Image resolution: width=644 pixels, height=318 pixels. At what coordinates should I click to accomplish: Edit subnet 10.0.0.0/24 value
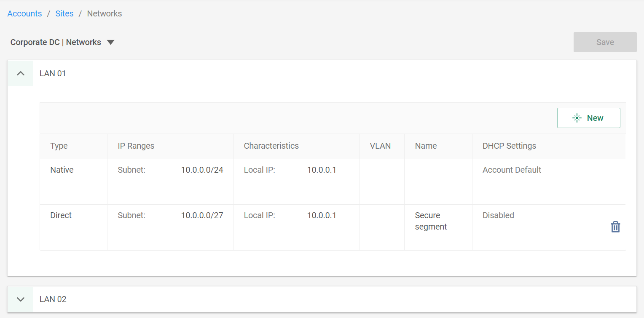[202, 170]
